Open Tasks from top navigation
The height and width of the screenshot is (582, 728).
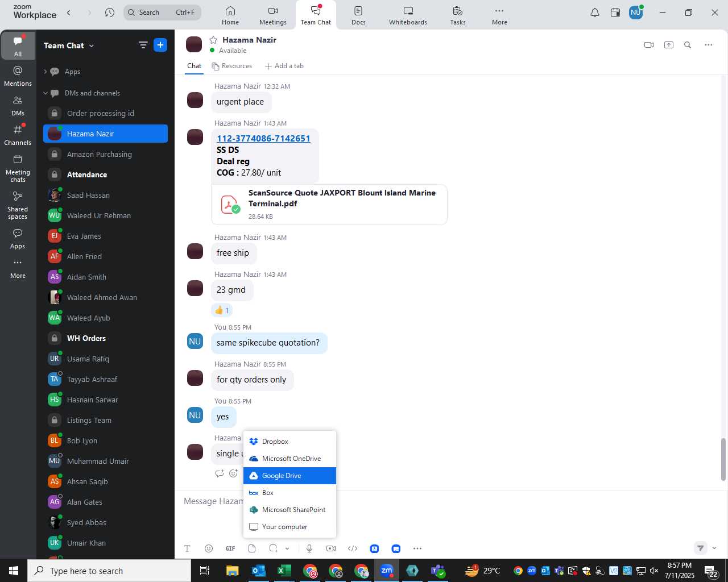458,15
